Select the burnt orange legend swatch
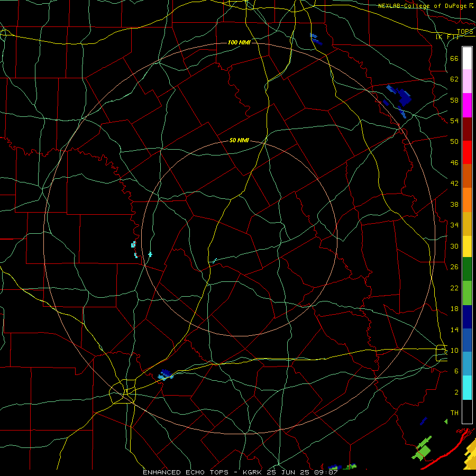 [467, 176]
